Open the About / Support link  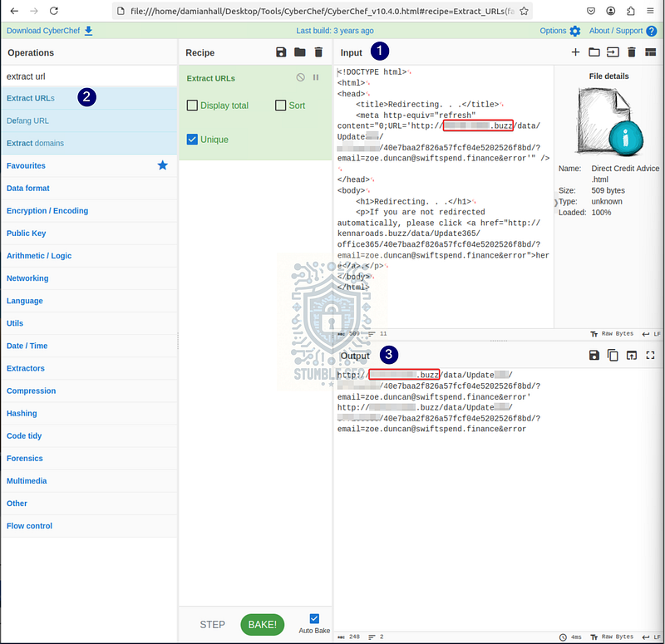(x=616, y=31)
